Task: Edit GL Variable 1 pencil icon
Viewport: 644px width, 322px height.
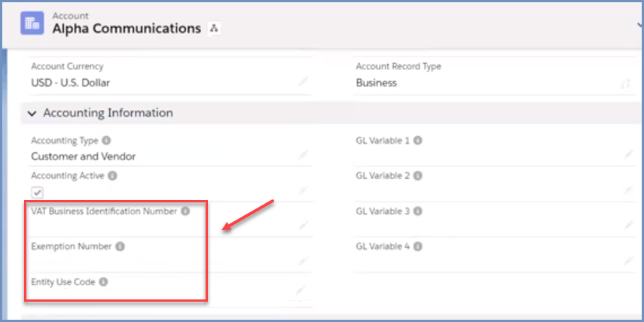Action: coord(628,155)
